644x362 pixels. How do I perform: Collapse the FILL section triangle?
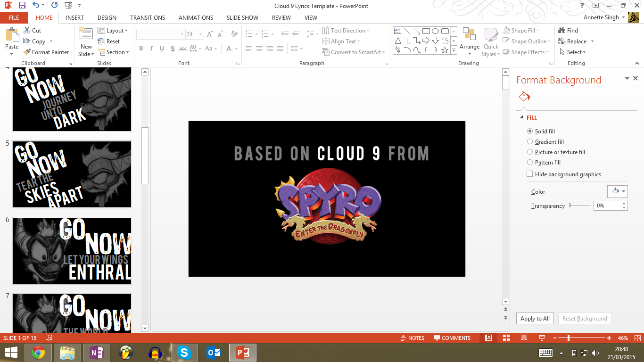click(x=521, y=117)
